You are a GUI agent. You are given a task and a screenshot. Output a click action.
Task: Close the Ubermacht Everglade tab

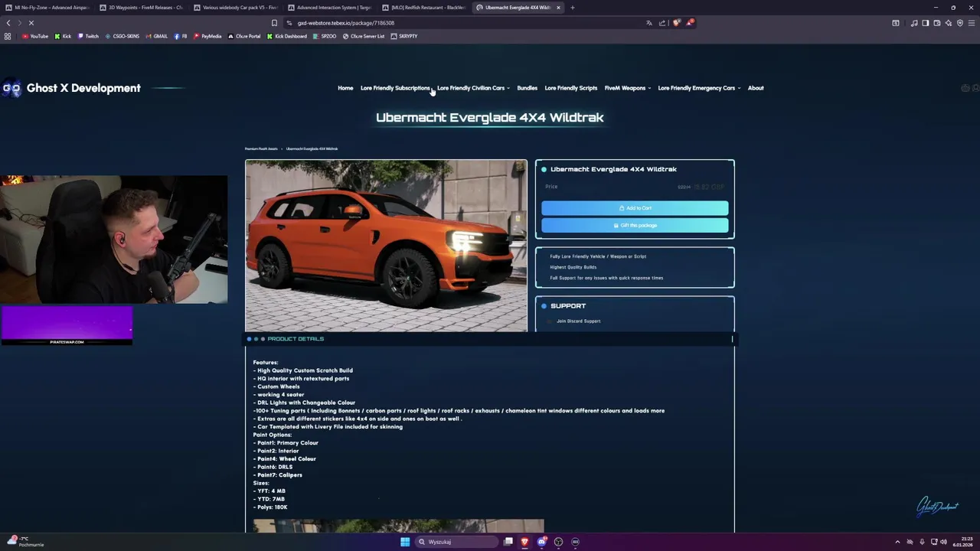click(558, 8)
